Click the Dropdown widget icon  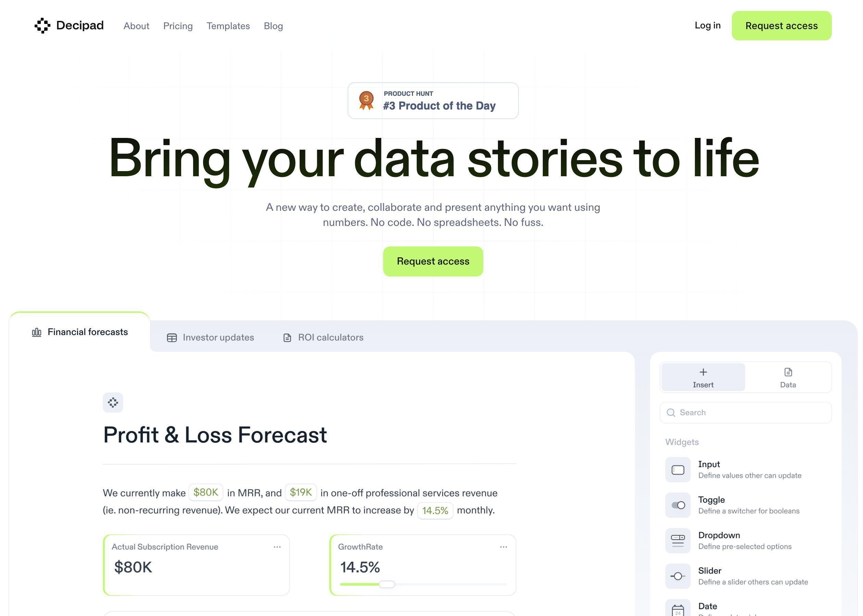pos(678,541)
